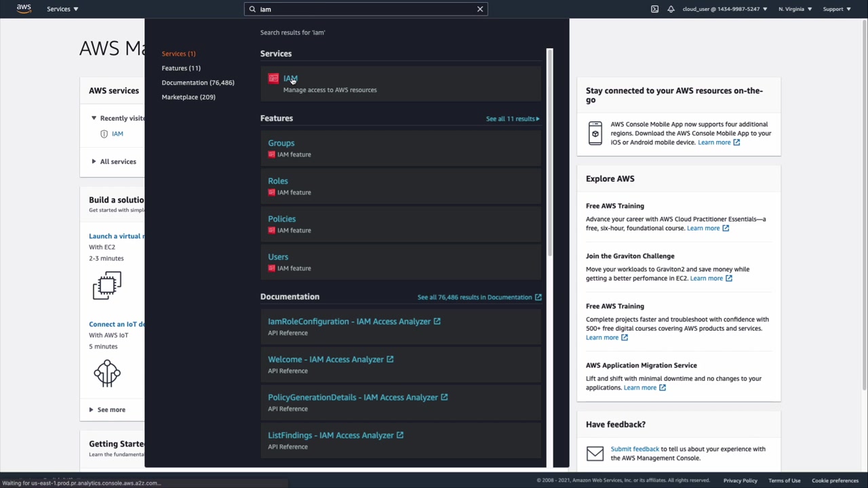Click the IAM icon under Users
Viewport: 868px width, 488px height.
[x=271, y=268]
